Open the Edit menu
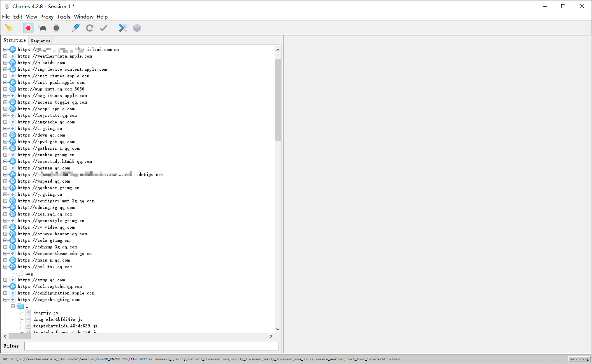This screenshot has height=364, width=592. (x=18, y=17)
